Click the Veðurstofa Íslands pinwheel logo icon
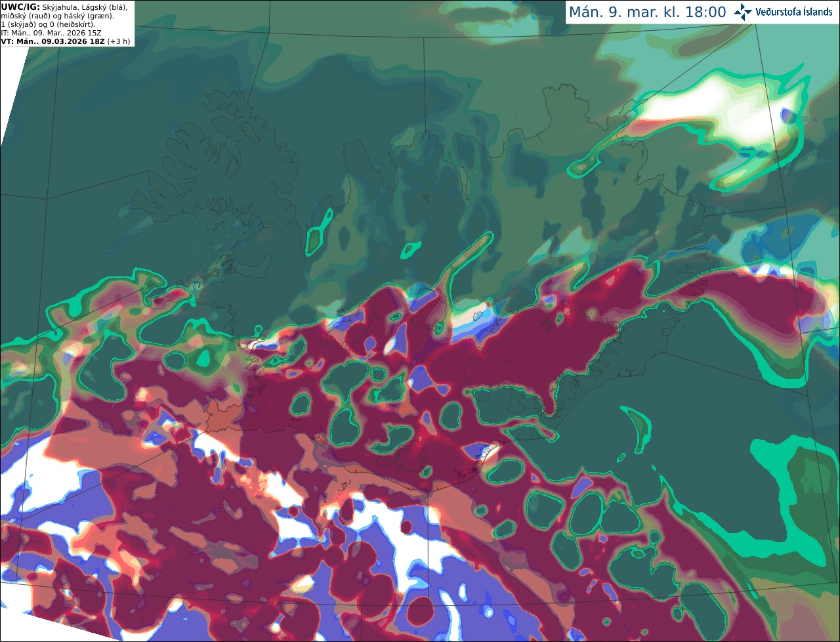The width and height of the screenshot is (840, 642). [x=743, y=12]
